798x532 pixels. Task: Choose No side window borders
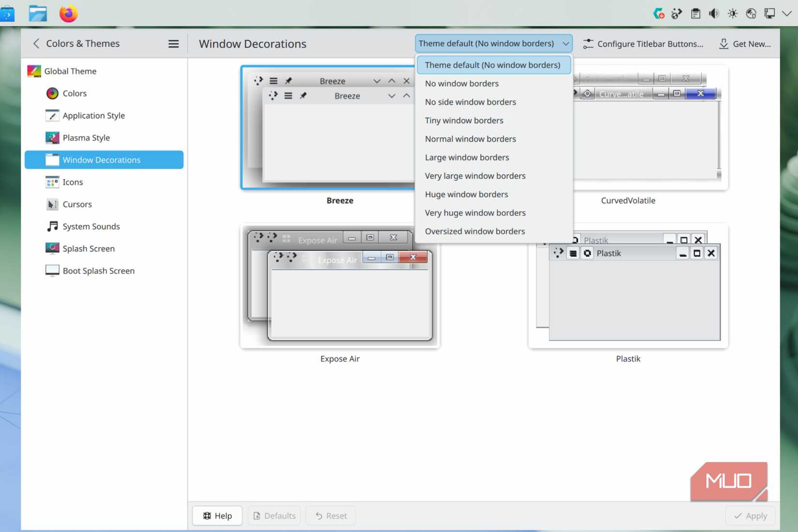click(x=494, y=102)
